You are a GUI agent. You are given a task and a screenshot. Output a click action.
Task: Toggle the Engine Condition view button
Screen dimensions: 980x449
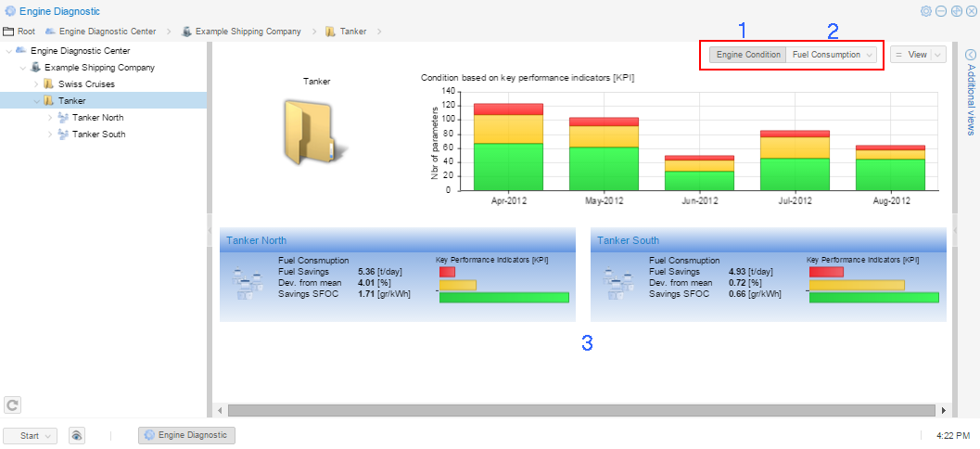pyautogui.click(x=748, y=55)
